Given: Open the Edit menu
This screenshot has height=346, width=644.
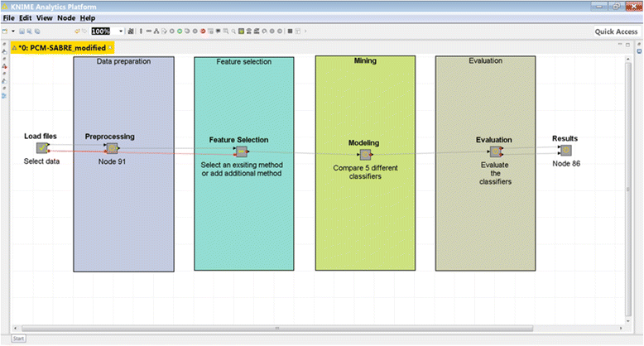Looking at the screenshot, I should (x=25, y=18).
